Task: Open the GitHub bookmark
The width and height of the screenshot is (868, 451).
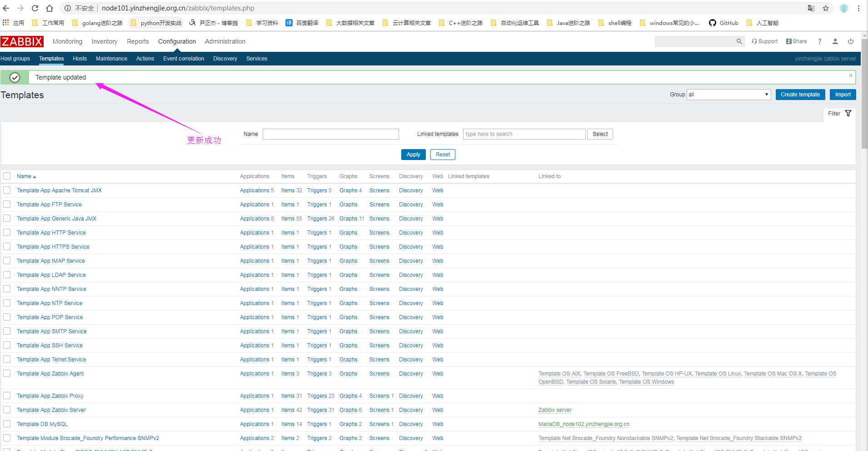Action: [x=723, y=23]
